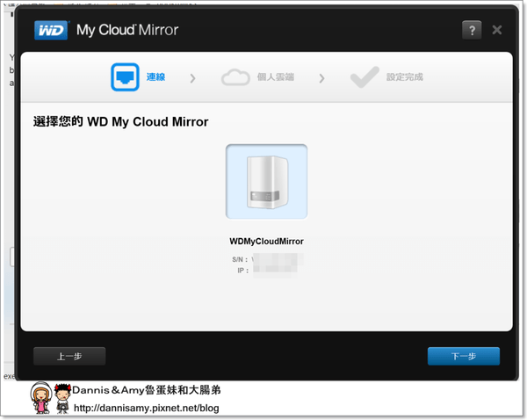The image size is (527, 420).
Task: Click the WDMyCloudMirror device name
Action: click(266, 242)
